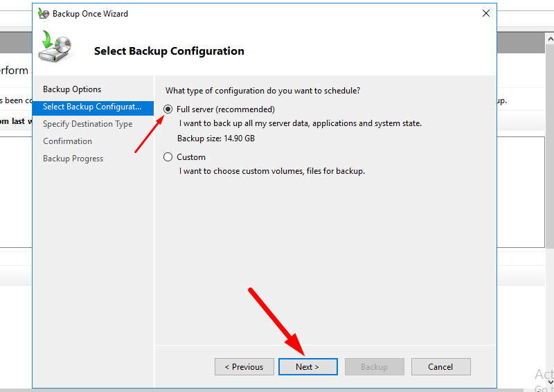Click the greyed-out Backup button

pos(374,367)
